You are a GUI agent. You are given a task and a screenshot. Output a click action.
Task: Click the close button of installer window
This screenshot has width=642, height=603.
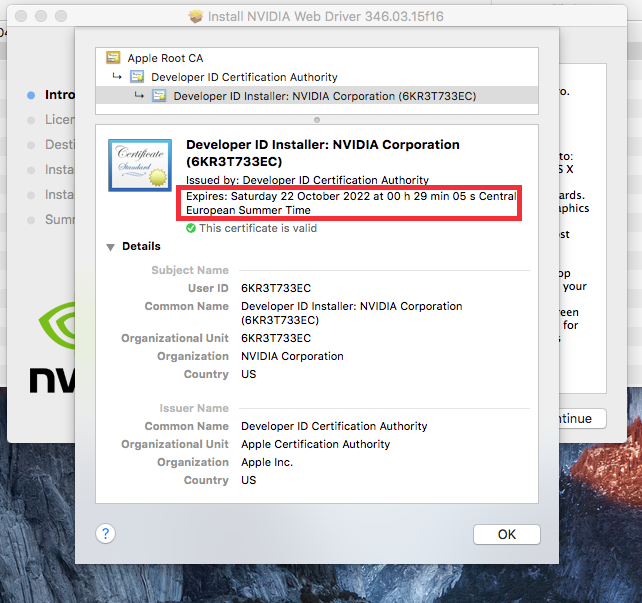point(21,16)
